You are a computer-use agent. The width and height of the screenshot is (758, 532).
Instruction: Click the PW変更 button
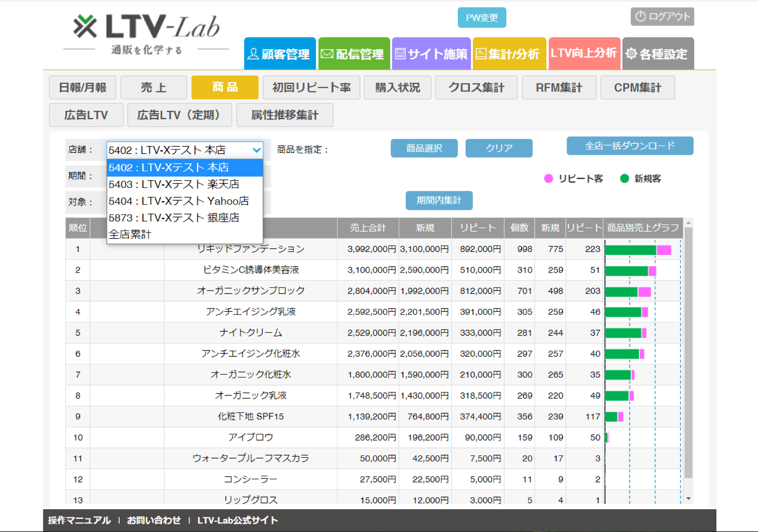click(x=482, y=17)
